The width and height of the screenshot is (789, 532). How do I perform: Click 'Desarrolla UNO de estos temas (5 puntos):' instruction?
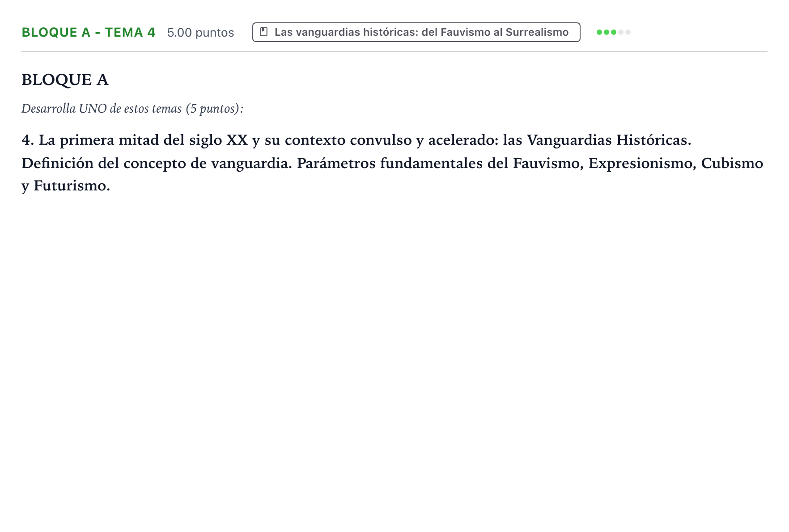[x=132, y=109]
